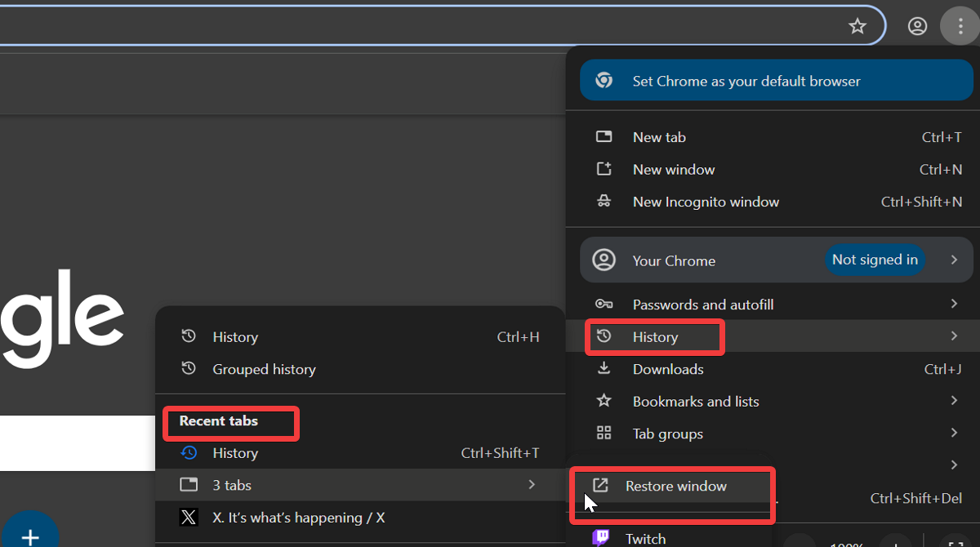The width and height of the screenshot is (980, 547).
Task: Choose New tab from Chrome menu
Action: coord(659,137)
